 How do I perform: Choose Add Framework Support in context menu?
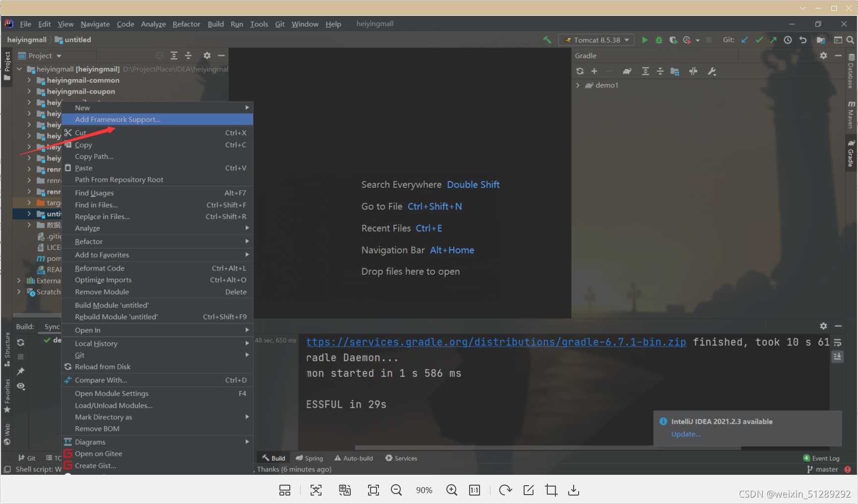[158, 119]
